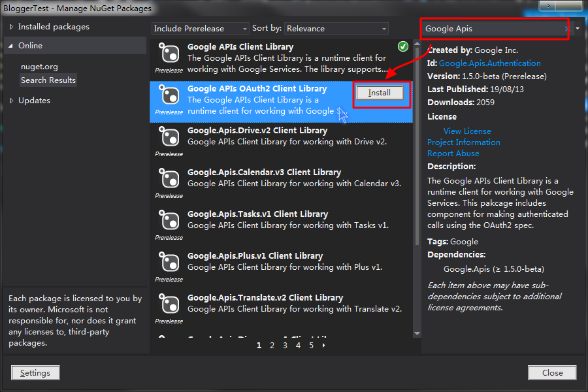Viewport: 588px width, 392px height.
Task: Click into the Google Apis search field
Action: click(x=493, y=29)
